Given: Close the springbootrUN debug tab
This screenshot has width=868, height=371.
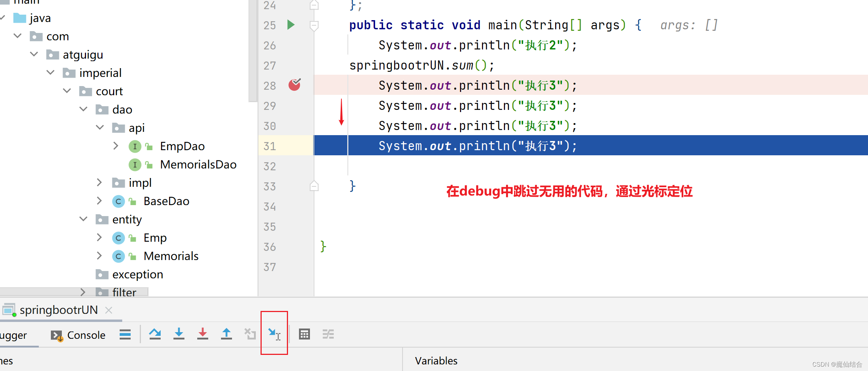Looking at the screenshot, I should (x=109, y=310).
